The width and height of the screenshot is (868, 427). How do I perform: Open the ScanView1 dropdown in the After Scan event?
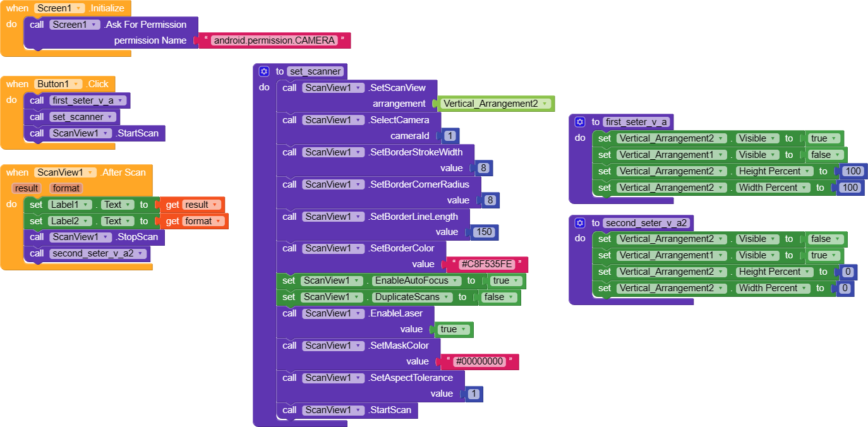[x=66, y=172]
